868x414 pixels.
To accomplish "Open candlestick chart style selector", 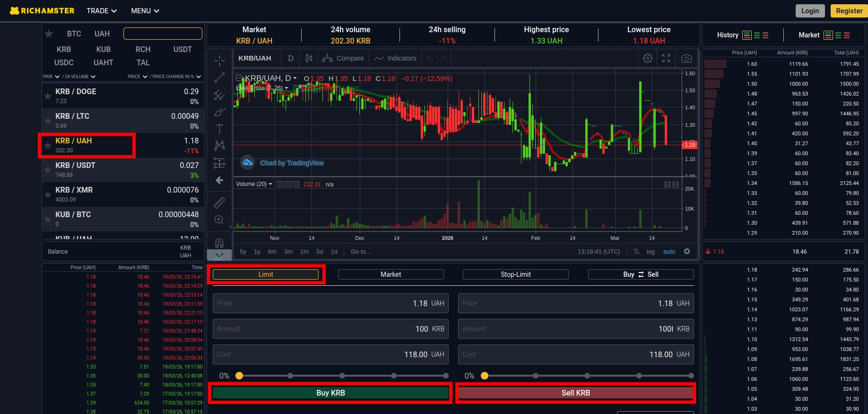I will 309,58.
